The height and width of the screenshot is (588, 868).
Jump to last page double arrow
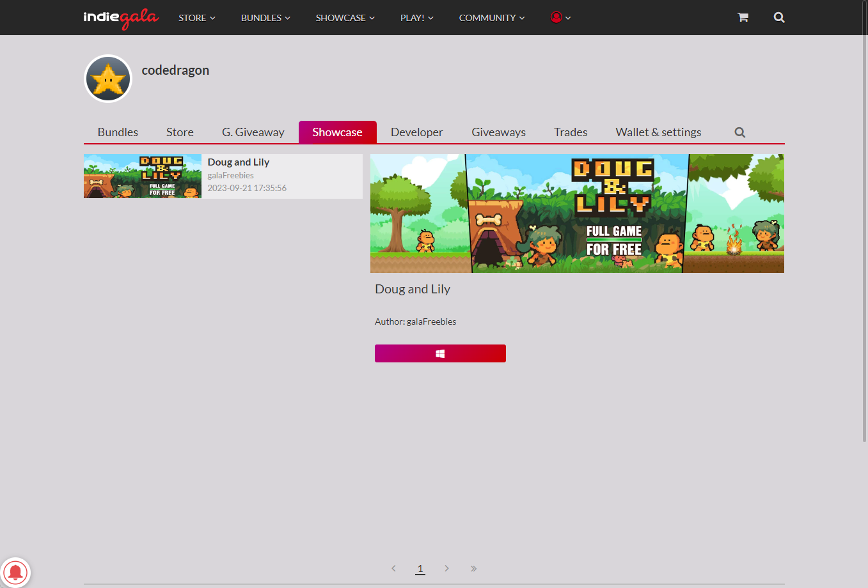point(473,568)
